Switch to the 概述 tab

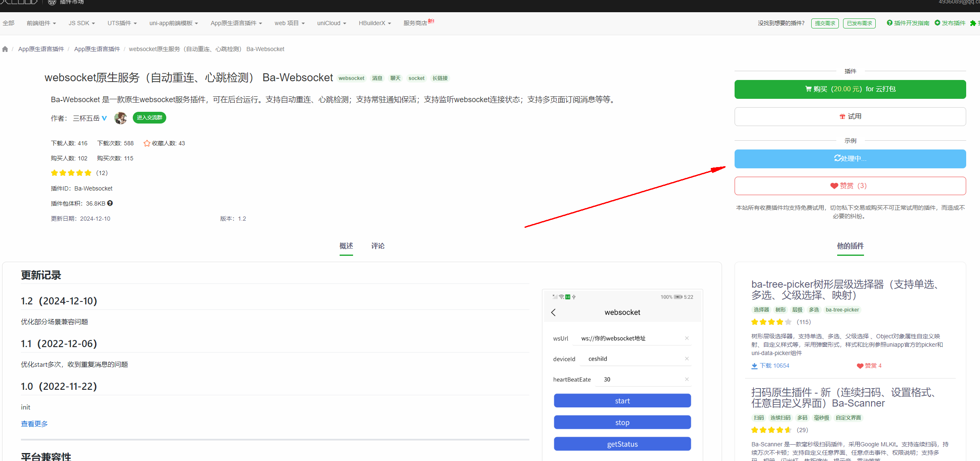(346, 246)
